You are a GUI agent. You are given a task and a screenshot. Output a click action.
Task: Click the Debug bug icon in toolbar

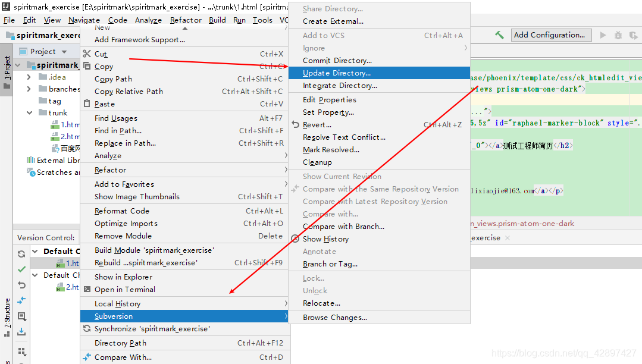point(618,35)
